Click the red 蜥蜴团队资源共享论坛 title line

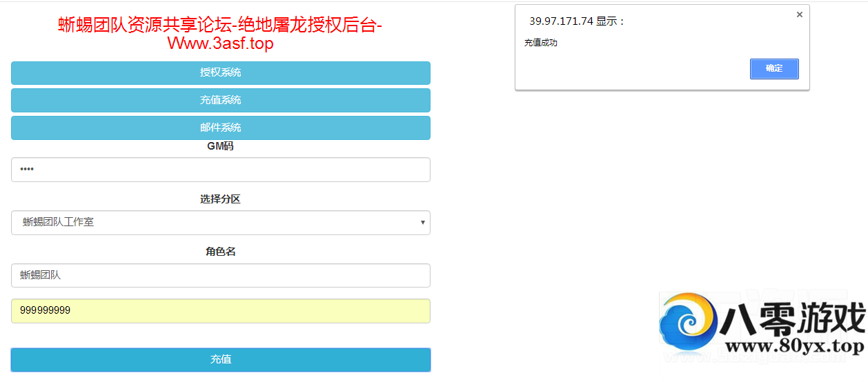221,25
